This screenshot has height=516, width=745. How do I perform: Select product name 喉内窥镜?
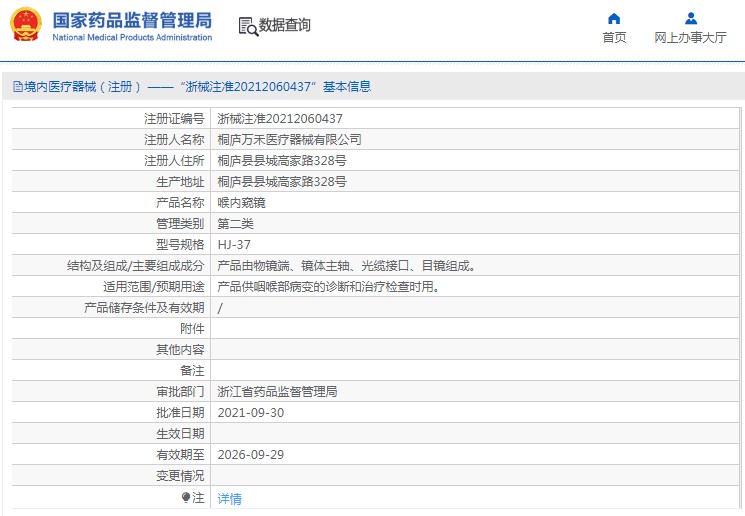coord(241,202)
